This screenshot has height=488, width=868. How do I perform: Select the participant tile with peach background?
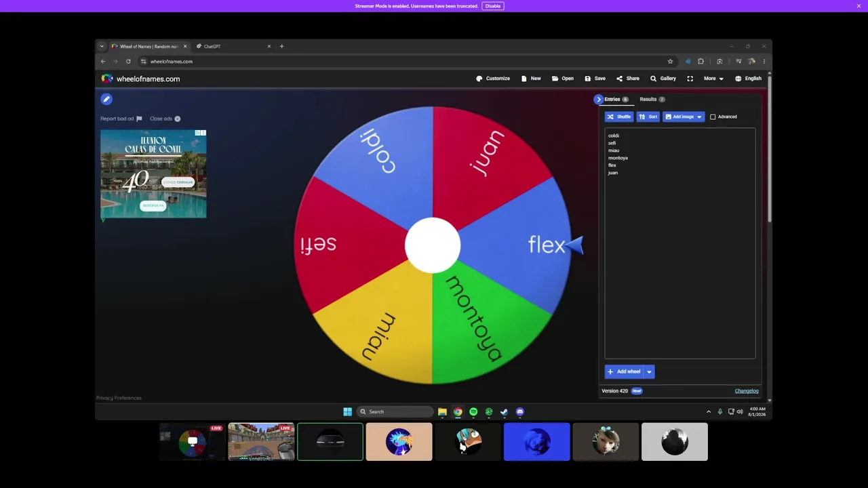pos(399,442)
